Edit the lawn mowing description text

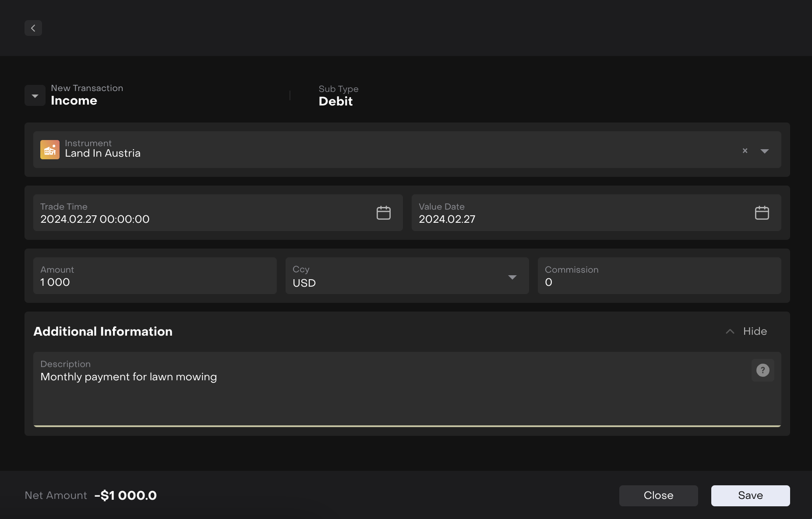128,377
